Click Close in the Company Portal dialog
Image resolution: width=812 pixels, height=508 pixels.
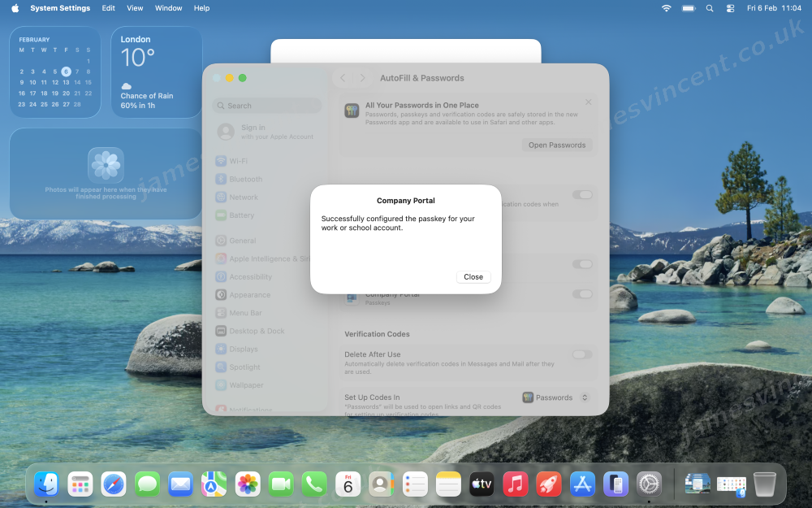tap(473, 277)
